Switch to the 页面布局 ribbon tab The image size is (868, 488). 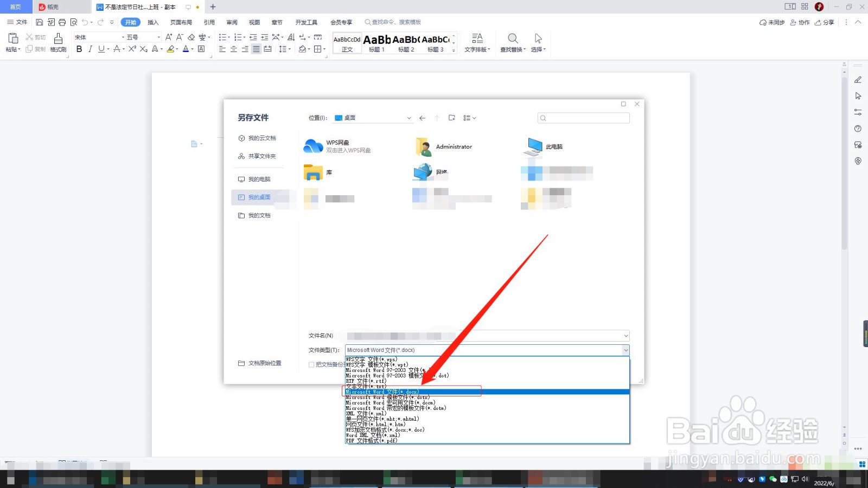pos(181,22)
